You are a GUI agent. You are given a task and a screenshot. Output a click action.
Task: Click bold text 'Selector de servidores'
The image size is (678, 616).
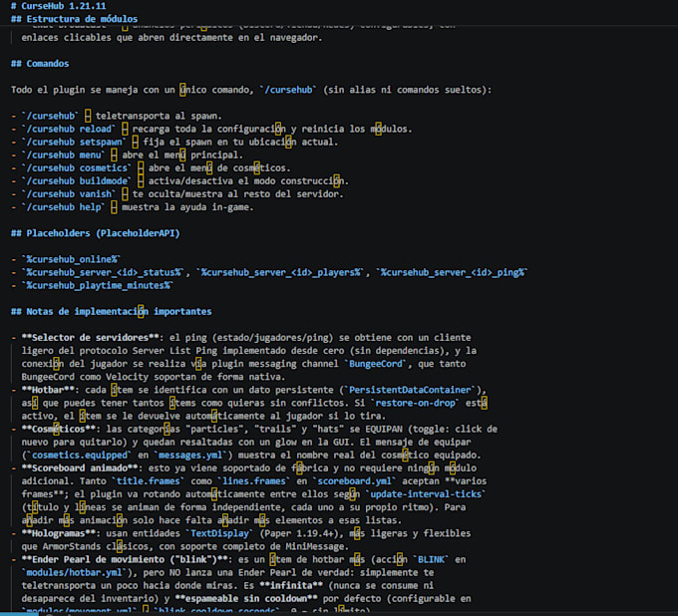click(90, 338)
